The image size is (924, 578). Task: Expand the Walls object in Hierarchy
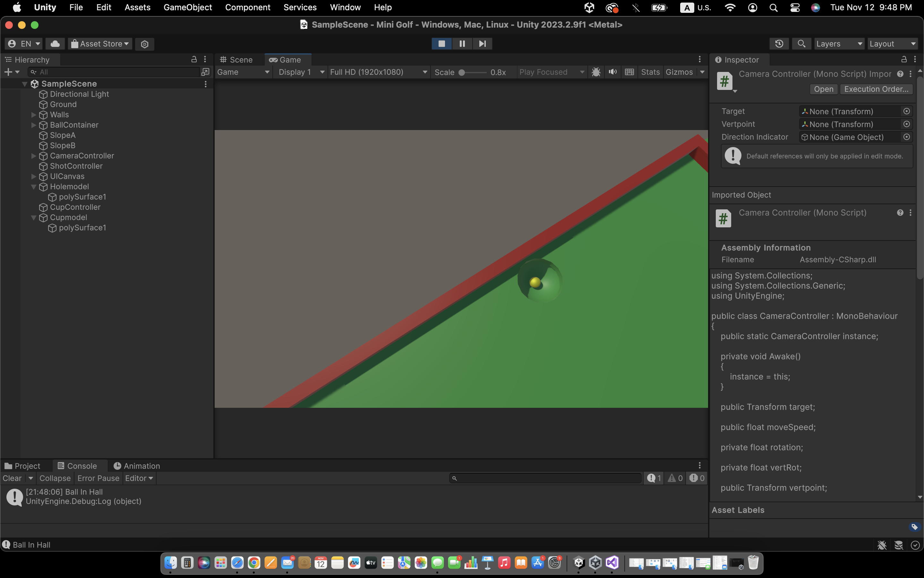[34, 115]
